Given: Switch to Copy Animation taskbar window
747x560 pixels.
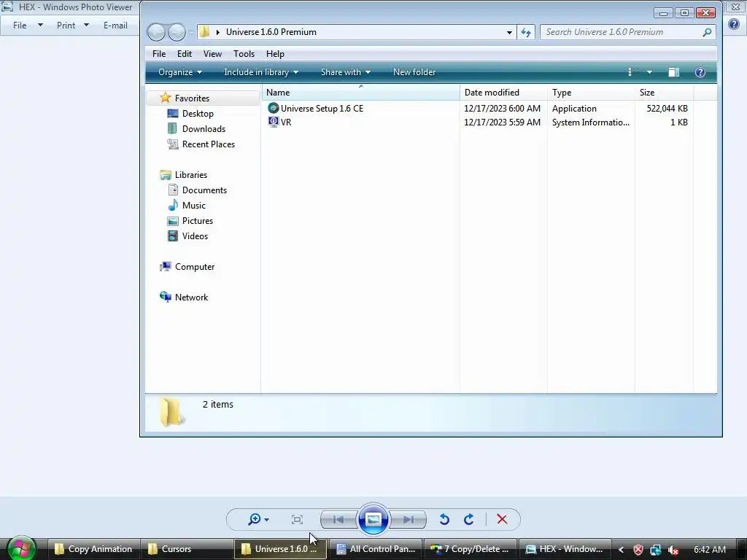Looking at the screenshot, I should pyautogui.click(x=94, y=548).
